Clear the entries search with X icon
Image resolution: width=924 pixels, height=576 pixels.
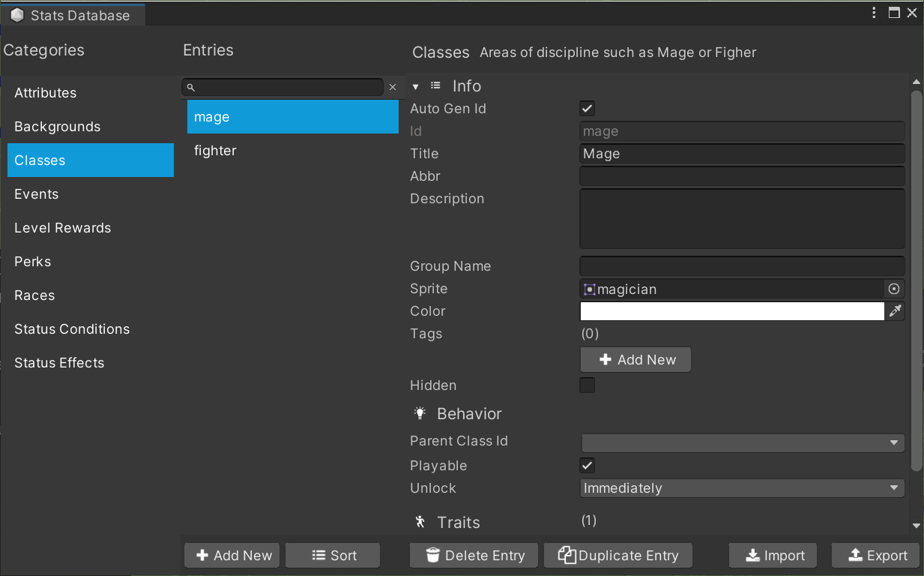click(x=393, y=88)
